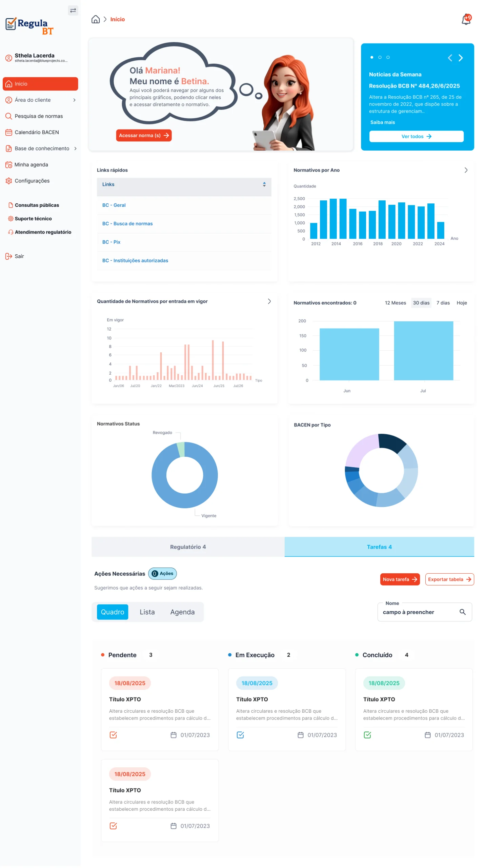Open the Links dropdown in Links rápidos
The height and width of the screenshot is (868, 485).
click(x=184, y=184)
